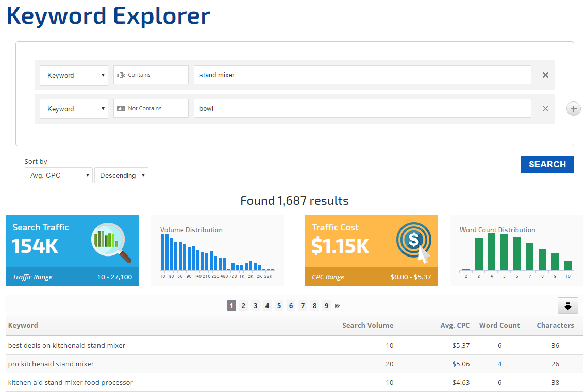586x392 pixels.
Task: Click the download results arrow icon
Action: pyautogui.click(x=567, y=306)
